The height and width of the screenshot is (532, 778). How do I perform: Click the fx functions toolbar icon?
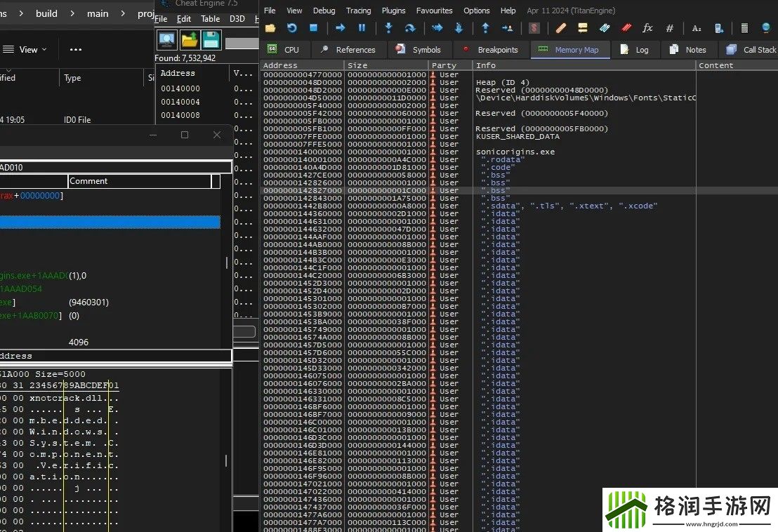647,28
